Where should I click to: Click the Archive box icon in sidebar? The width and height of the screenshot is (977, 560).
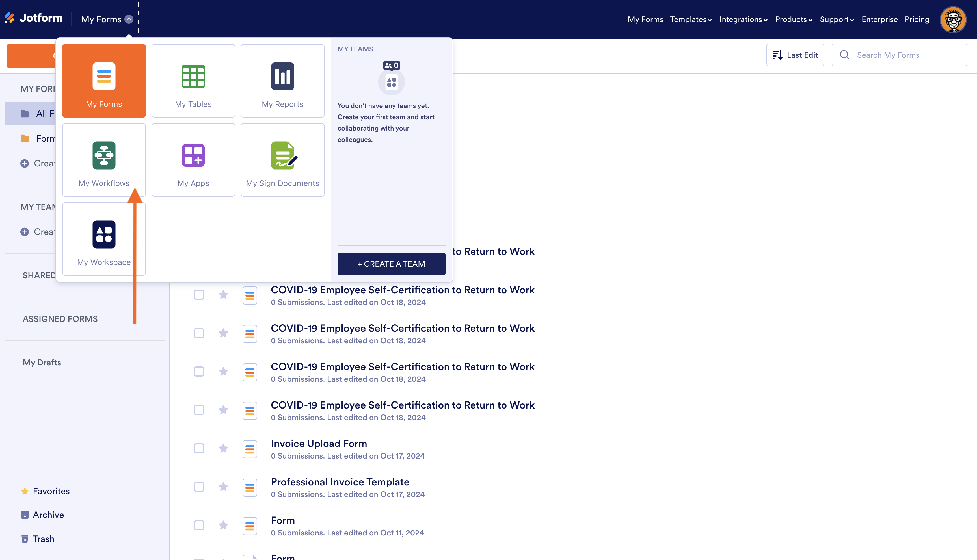coord(25,515)
